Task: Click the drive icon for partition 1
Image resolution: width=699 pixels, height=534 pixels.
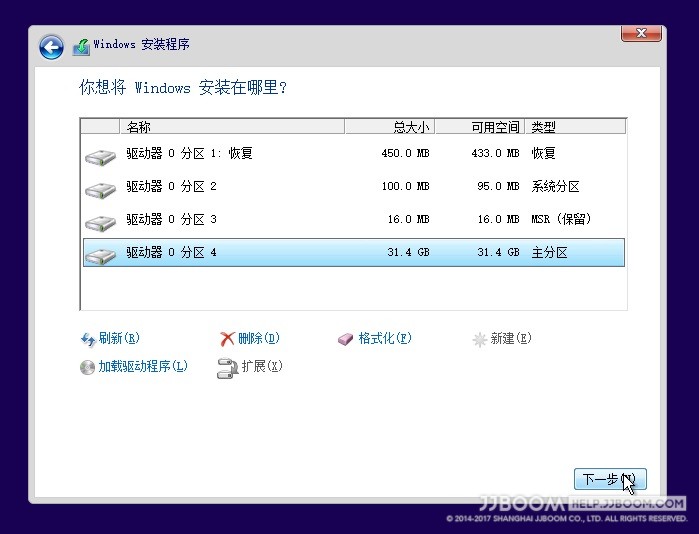Action: (x=100, y=155)
